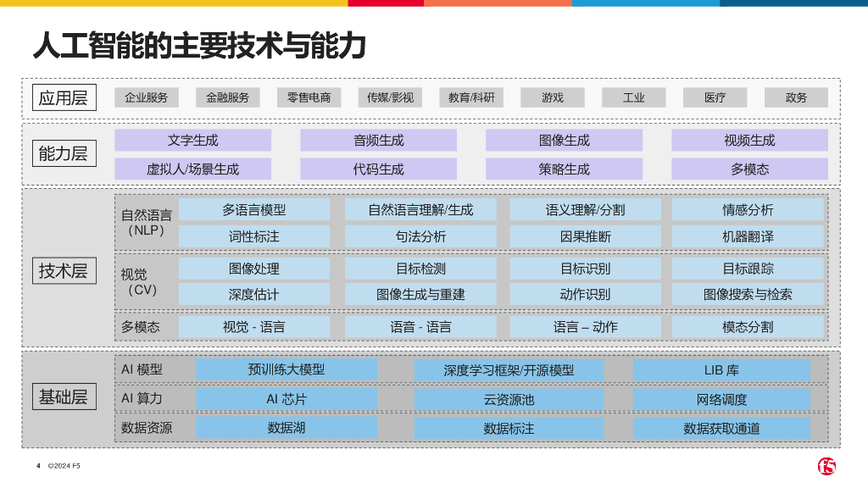Click the 图像生成与重建 box
868x488 pixels.
[420, 294]
